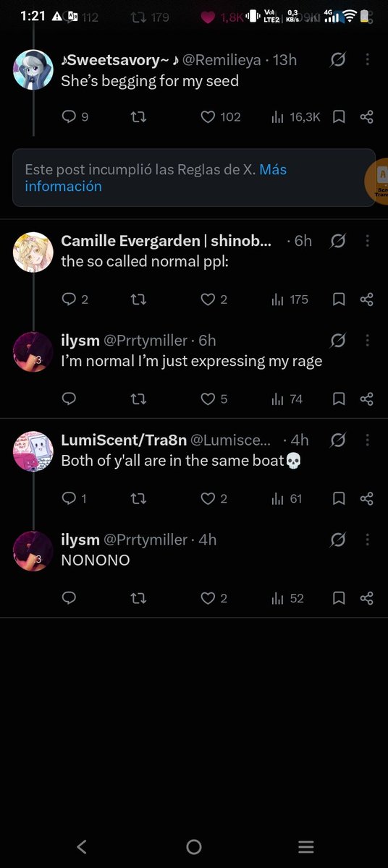Screen dimensions: 388x868
Task: Open Camille Evergarden's profile picture
Action: pyautogui.click(x=33, y=252)
